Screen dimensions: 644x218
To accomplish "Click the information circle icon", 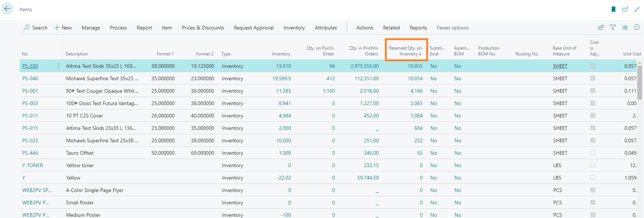I will click(636, 27).
